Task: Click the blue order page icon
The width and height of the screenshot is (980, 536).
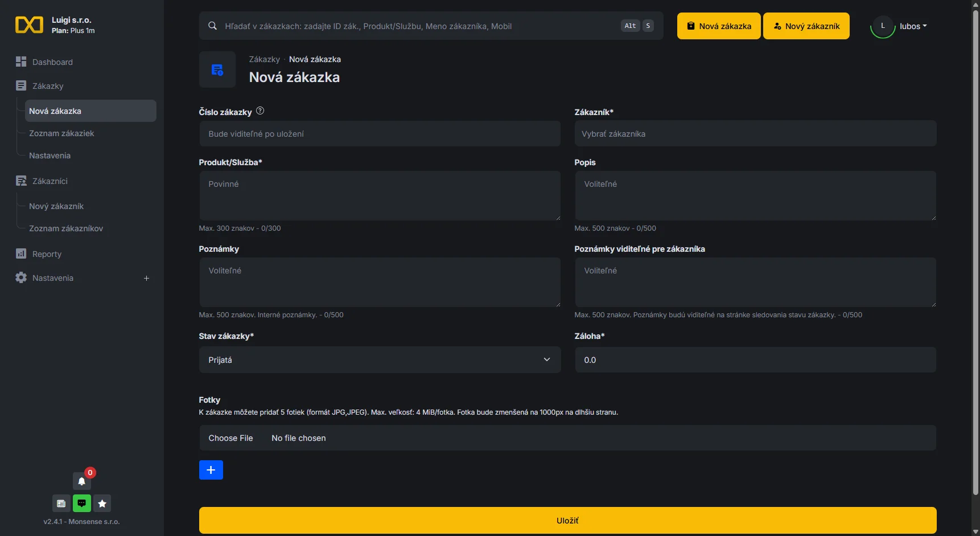Action: coord(217,69)
